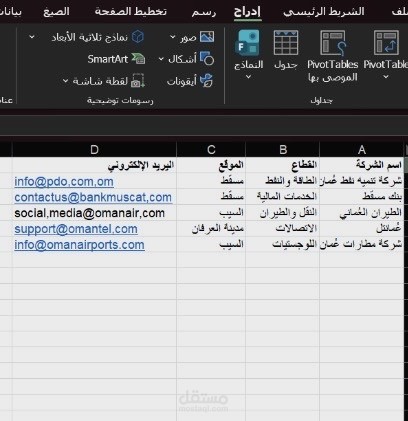The width and height of the screenshot is (408, 421).
Task: Select the القطاع header cell
Action: (283, 165)
